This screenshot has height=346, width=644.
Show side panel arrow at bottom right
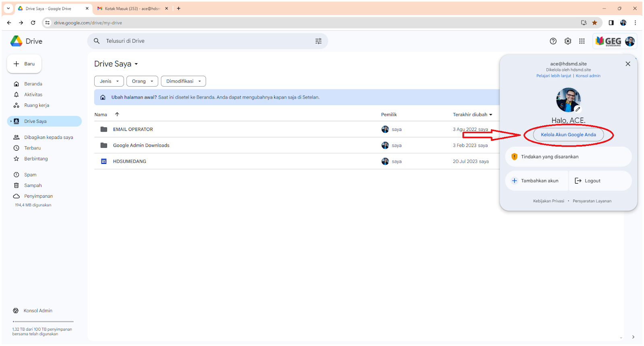tap(633, 337)
